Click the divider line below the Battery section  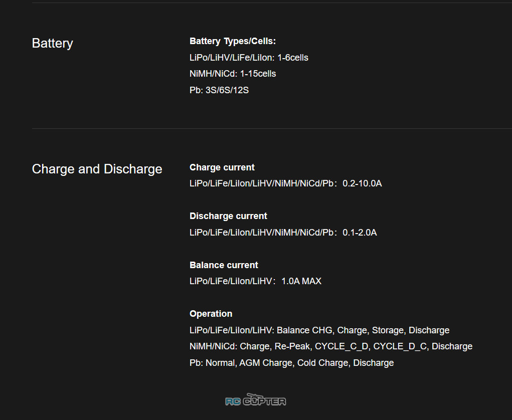click(272, 129)
